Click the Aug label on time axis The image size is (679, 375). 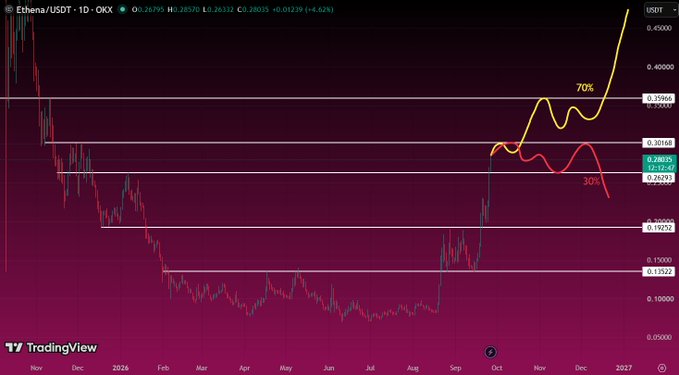[x=413, y=368]
